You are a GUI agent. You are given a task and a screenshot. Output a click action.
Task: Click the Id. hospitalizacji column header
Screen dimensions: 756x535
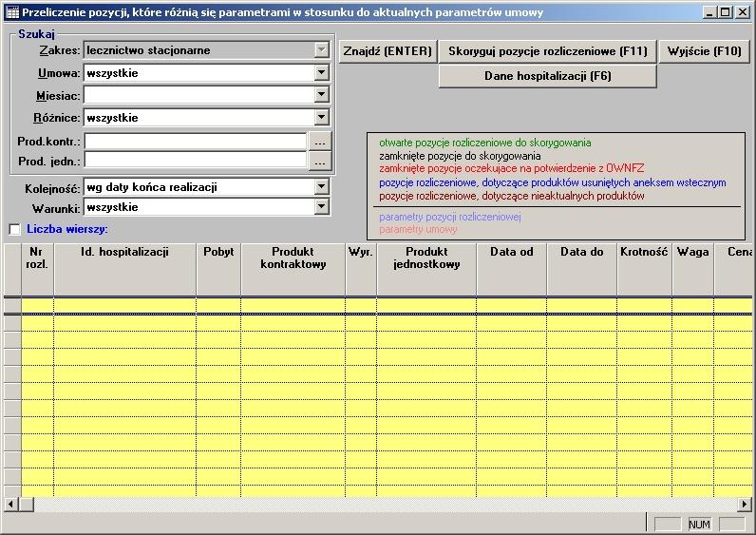point(124,269)
